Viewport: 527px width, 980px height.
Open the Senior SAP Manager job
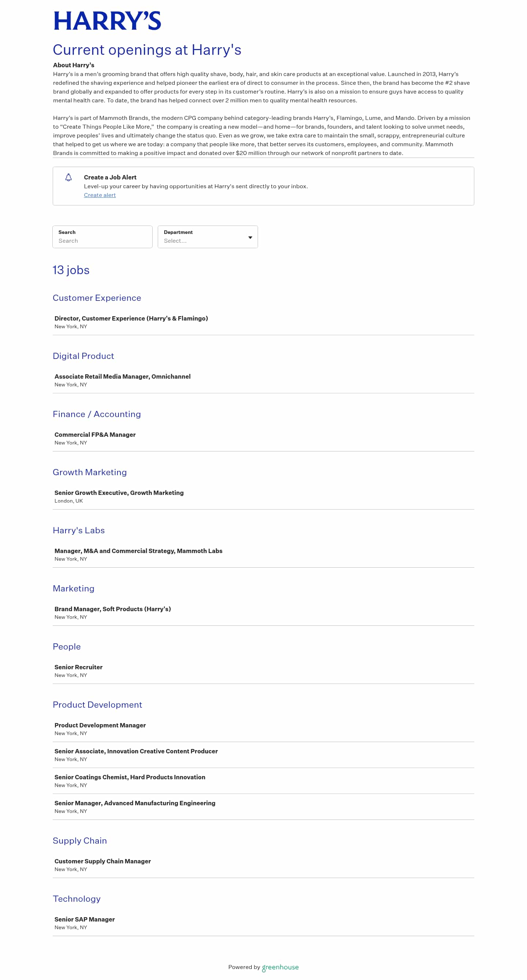coord(85,919)
